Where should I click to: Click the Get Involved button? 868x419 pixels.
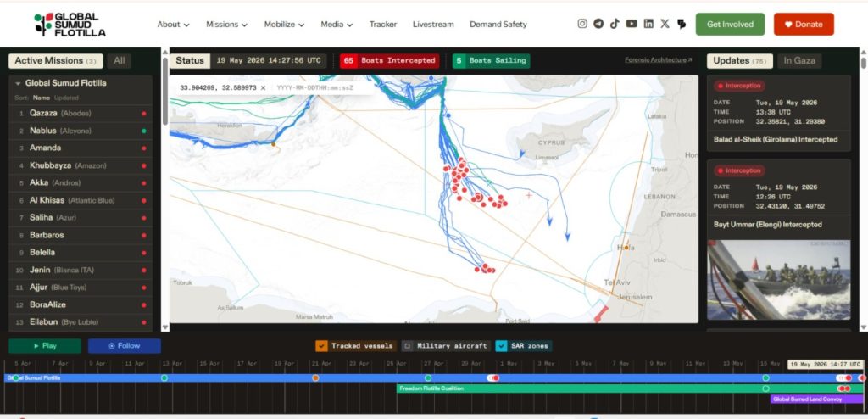click(730, 25)
